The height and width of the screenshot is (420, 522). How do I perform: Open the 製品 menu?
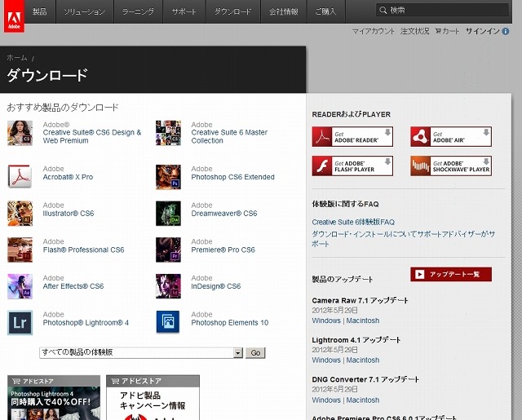coord(40,11)
